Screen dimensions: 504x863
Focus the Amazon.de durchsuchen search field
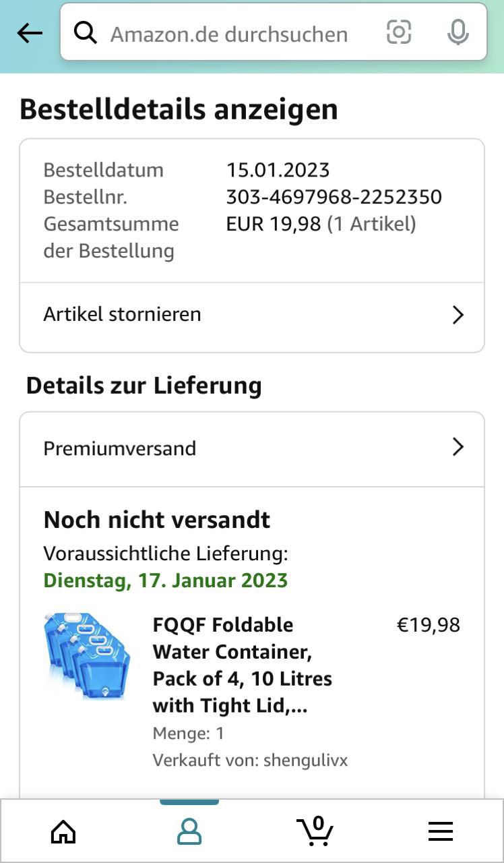pos(229,34)
